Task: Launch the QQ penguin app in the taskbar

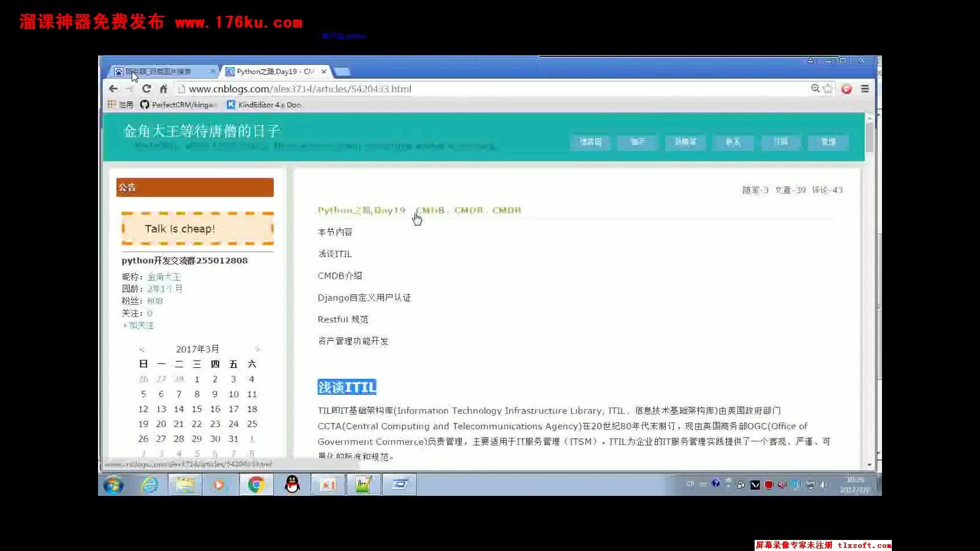Action: 292,484
